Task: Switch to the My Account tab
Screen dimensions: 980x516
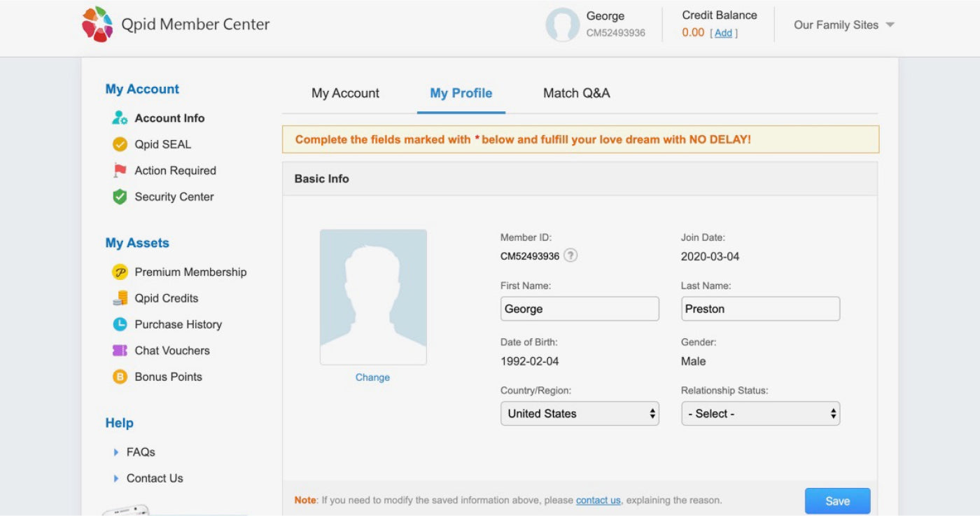Action: coord(345,93)
